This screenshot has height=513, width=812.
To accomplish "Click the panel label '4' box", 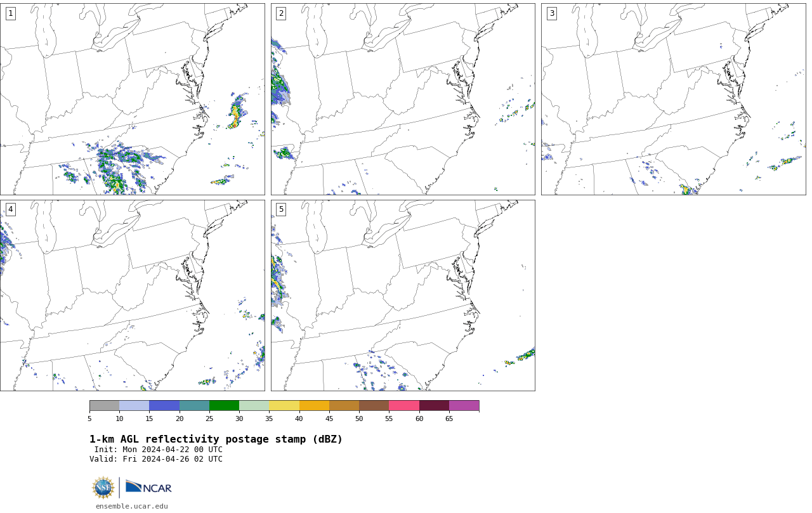I will [10, 209].
